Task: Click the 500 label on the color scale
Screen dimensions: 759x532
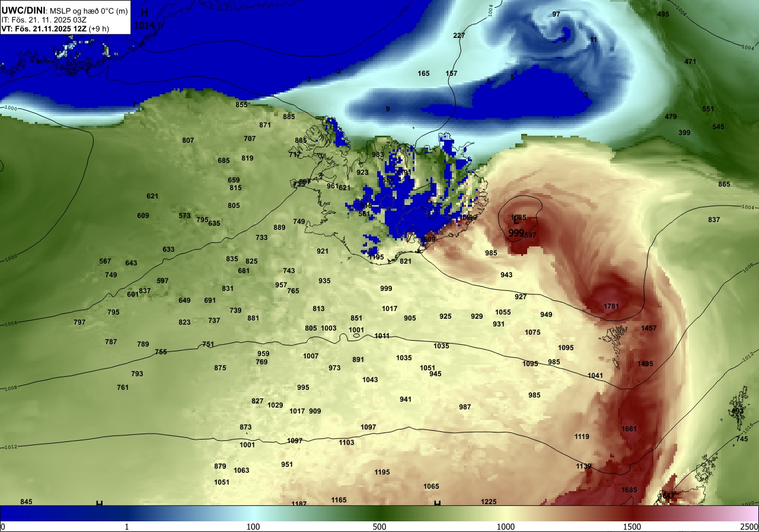Action: [x=379, y=527]
